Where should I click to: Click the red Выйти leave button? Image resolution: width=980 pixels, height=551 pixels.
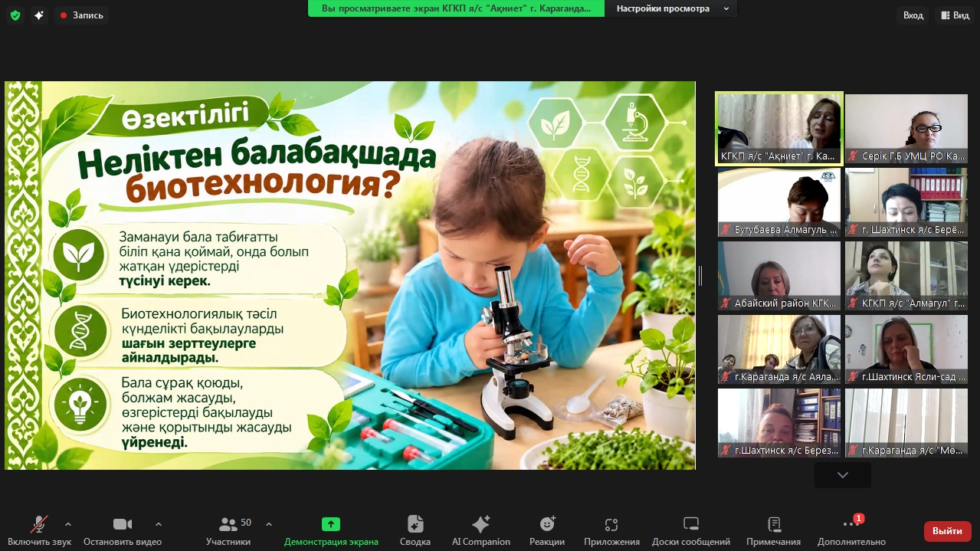948,531
